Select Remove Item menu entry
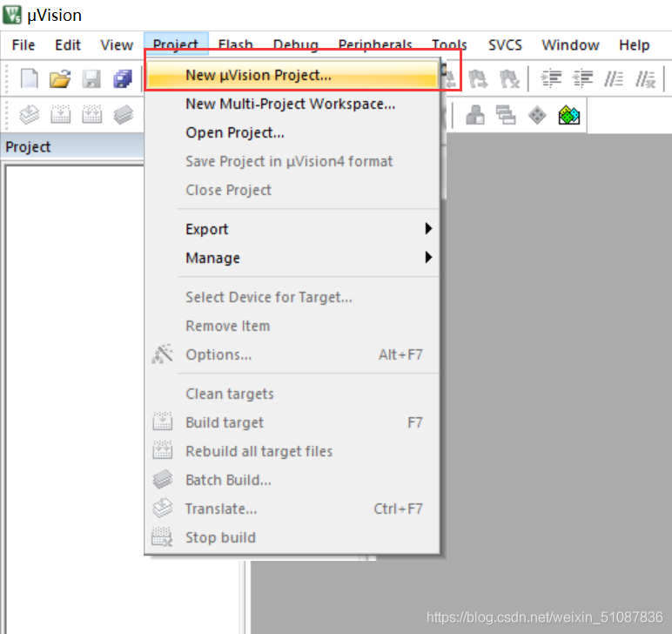Screen dimensions: 672x634 [292, 326]
